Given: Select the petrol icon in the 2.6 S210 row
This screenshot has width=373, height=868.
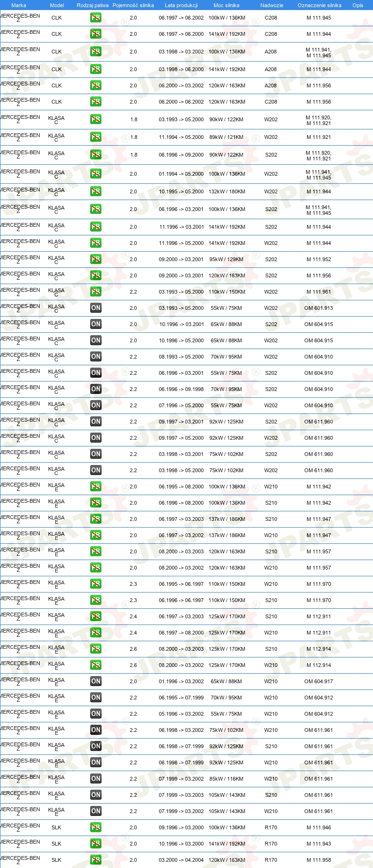Looking at the screenshot, I should pos(96,649).
